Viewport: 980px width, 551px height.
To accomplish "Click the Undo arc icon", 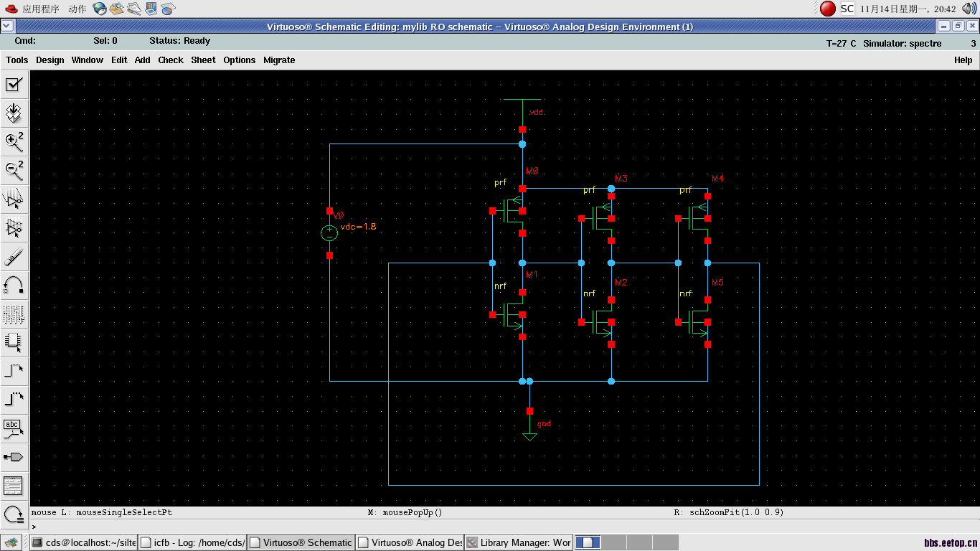I will tap(14, 286).
